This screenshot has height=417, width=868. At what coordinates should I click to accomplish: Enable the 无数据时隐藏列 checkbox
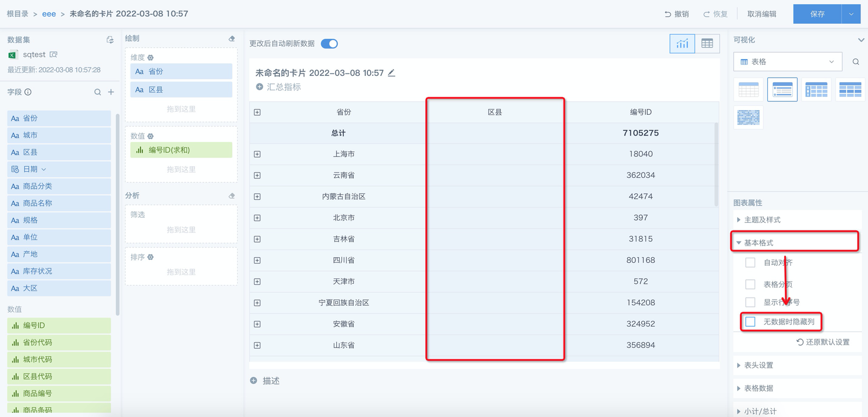click(x=751, y=321)
